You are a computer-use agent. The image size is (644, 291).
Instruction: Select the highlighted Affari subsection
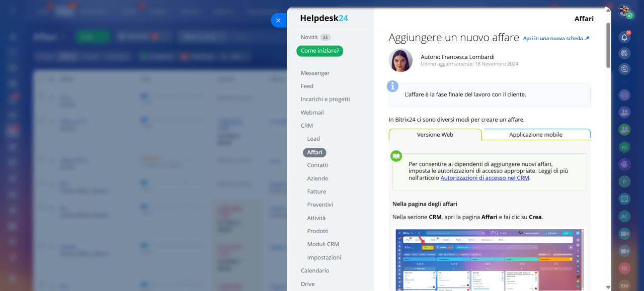click(315, 152)
